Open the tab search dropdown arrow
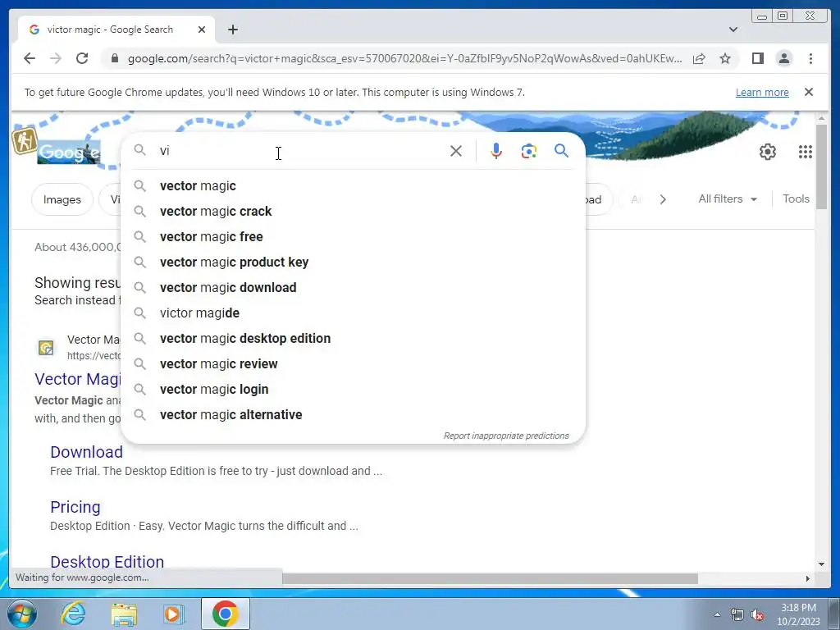Image resolution: width=840 pixels, height=630 pixels. [733, 30]
